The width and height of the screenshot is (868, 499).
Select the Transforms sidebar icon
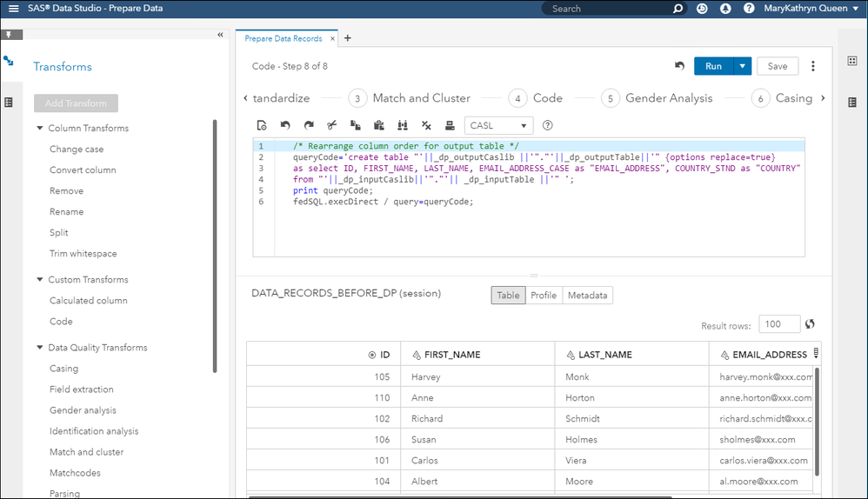click(x=9, y=61)
